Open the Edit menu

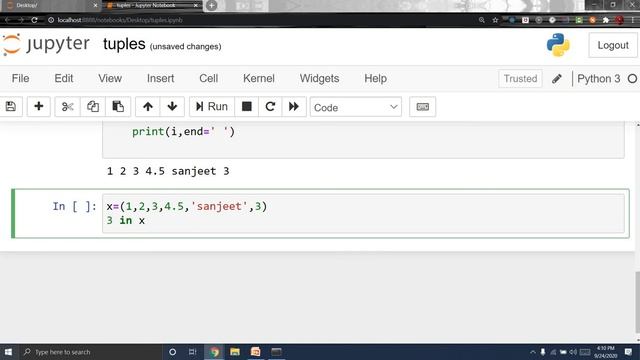pos(64,78)
